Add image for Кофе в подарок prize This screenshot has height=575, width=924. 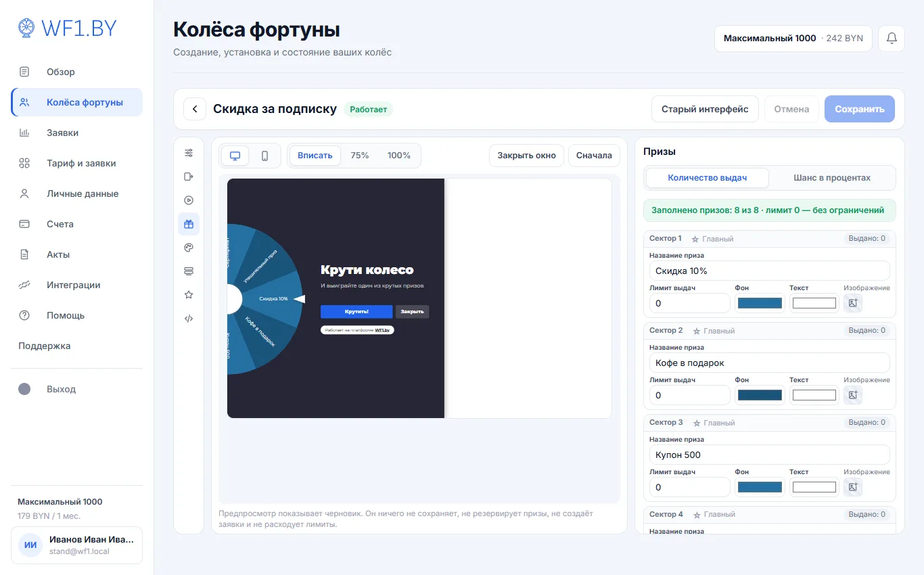coord(853,395)
